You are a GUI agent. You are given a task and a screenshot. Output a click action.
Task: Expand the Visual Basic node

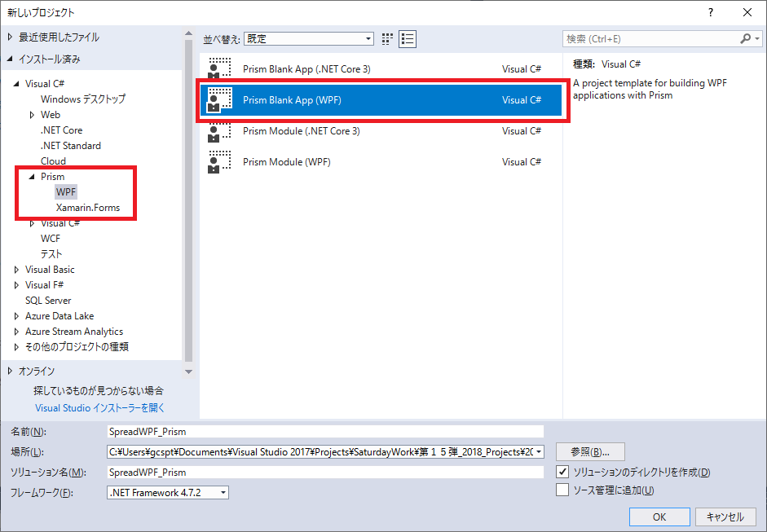(16, 270)
